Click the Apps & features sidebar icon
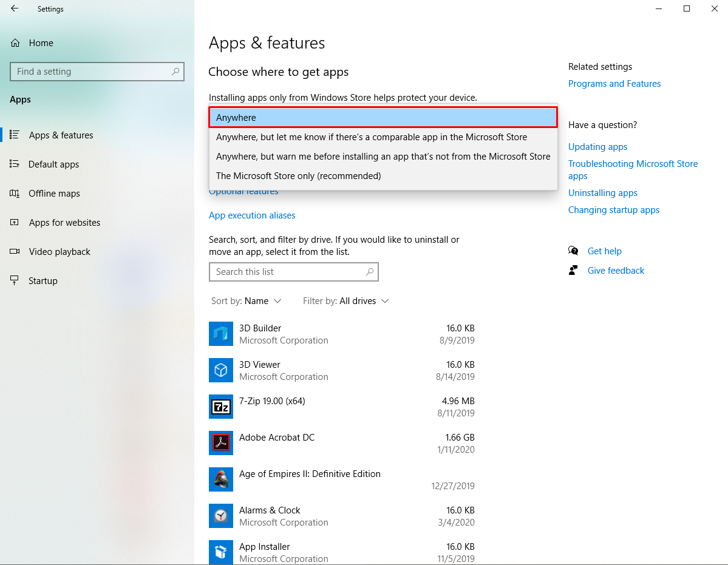728x565 pixels. click(15, 135)
